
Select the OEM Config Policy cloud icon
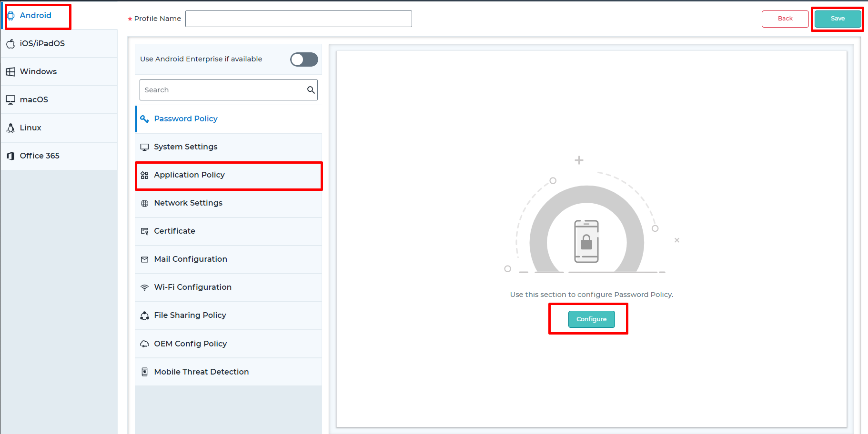[x=145, y=344]
